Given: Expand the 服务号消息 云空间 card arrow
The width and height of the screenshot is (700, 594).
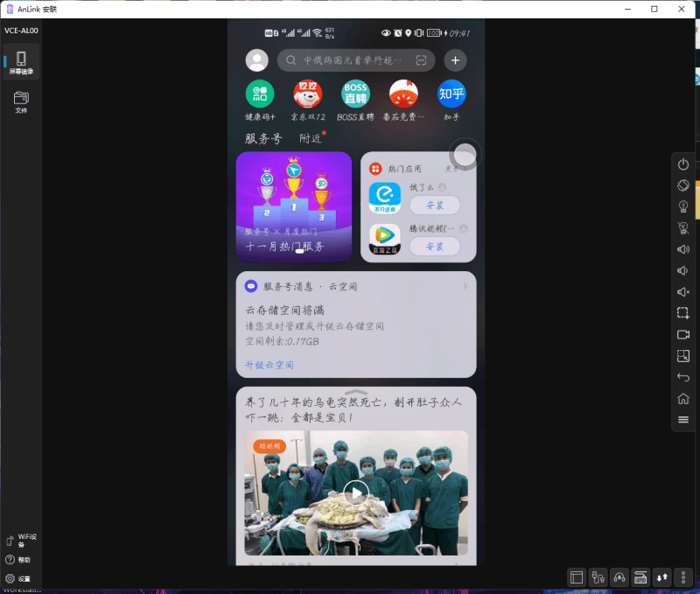Looking at the screenshot, I should (x=465, y=285).
